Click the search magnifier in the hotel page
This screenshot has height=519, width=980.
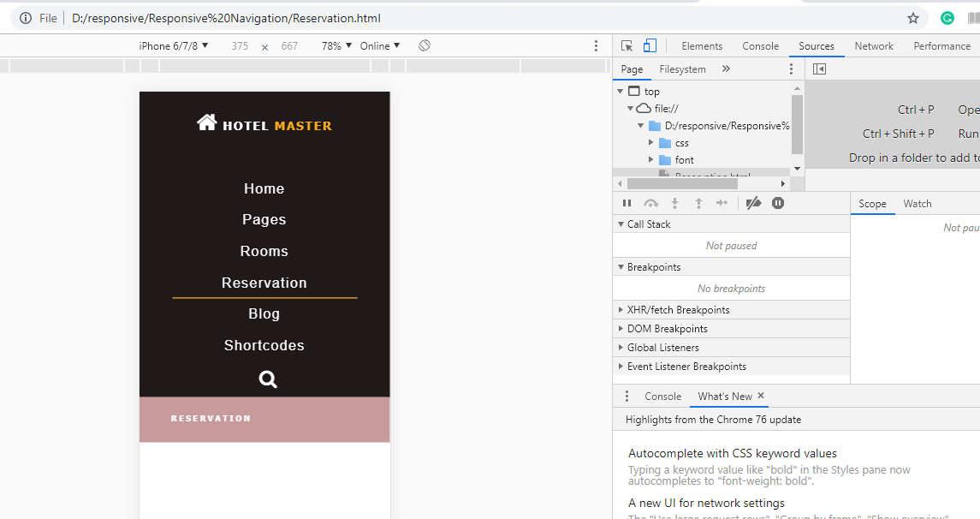coord(267,379)
